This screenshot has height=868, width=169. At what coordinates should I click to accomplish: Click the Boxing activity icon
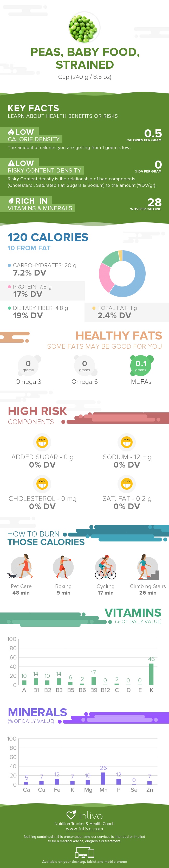click(63, 567)
